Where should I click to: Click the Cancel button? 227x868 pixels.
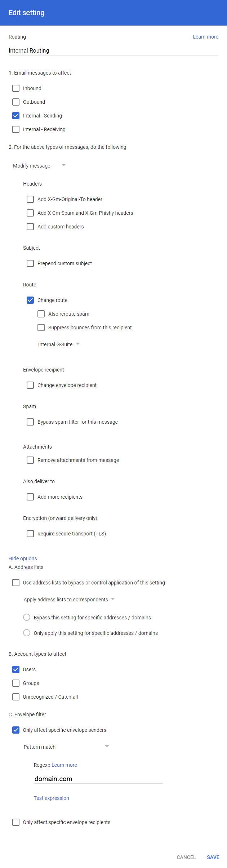186,857
